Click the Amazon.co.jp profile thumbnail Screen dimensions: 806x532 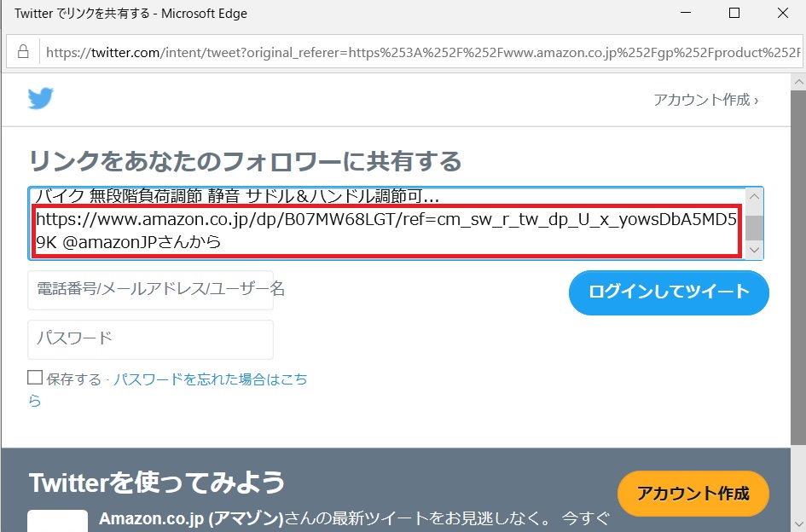[x=58, y=521]
